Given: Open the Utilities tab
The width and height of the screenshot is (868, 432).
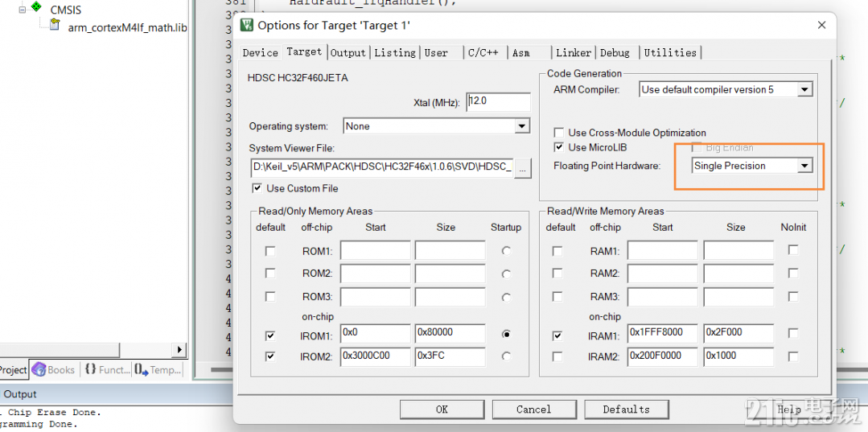Looking at the screenshot, I should click(670, 52).
